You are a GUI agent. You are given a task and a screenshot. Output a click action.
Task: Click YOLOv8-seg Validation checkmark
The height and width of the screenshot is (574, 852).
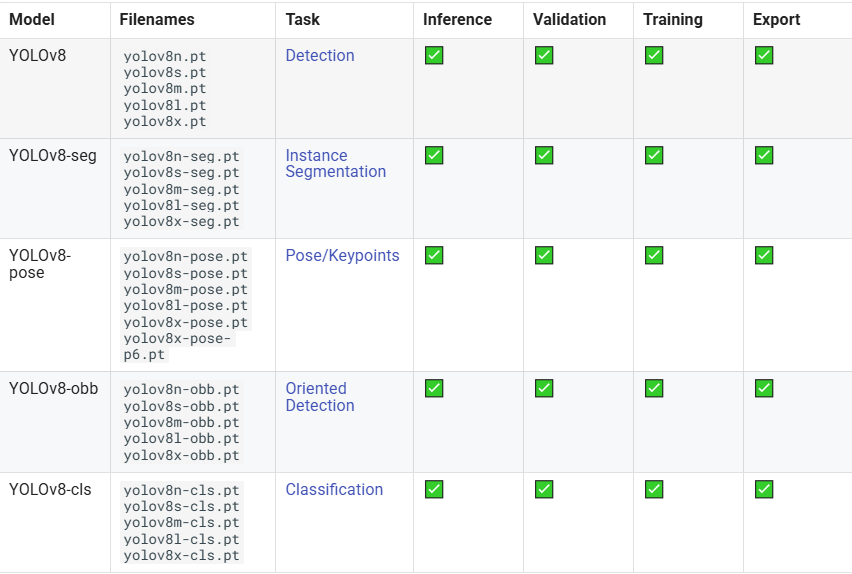(x=544, y=155)
